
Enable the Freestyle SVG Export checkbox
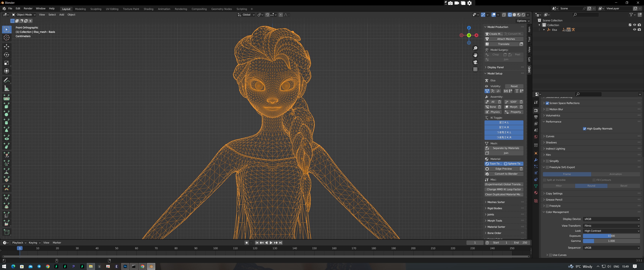tap(547, 167)
